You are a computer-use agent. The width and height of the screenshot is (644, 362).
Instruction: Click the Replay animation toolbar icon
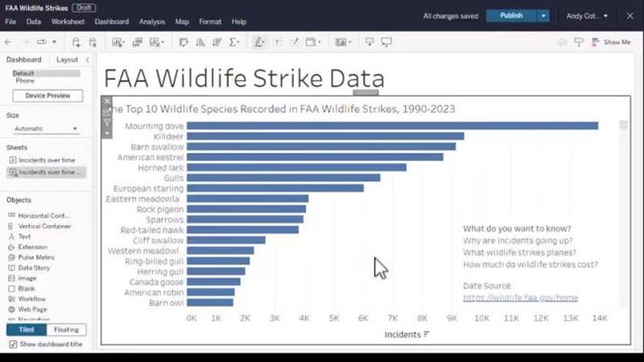point(42,42)
